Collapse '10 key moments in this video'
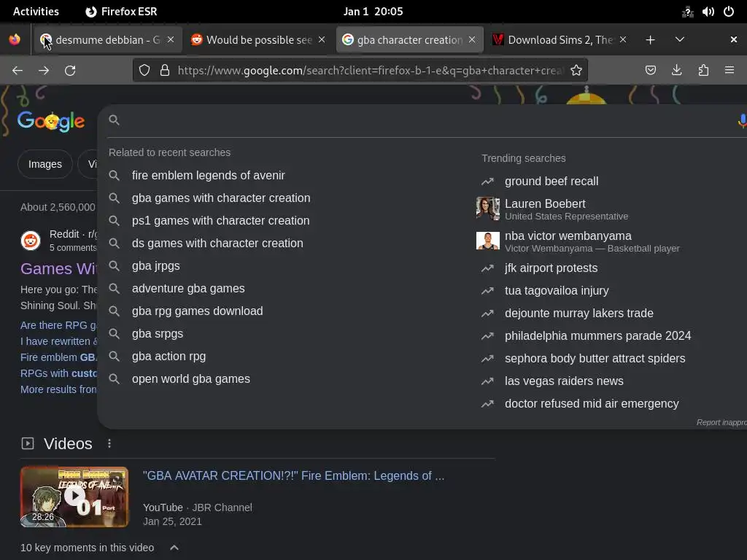The width and height of the screenshot is (747, 560). pos(174,548)
